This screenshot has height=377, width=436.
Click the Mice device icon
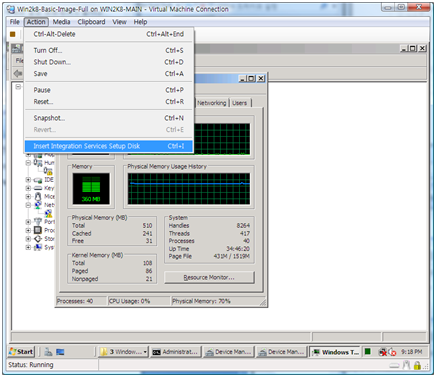click(x=38, y=197)
